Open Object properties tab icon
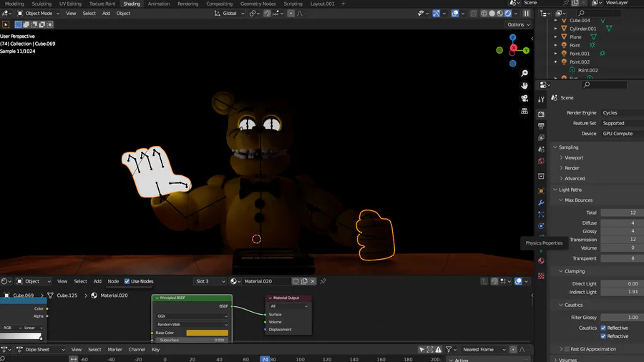The width and height of the screenshot is (644, 362). click(542, 191)
